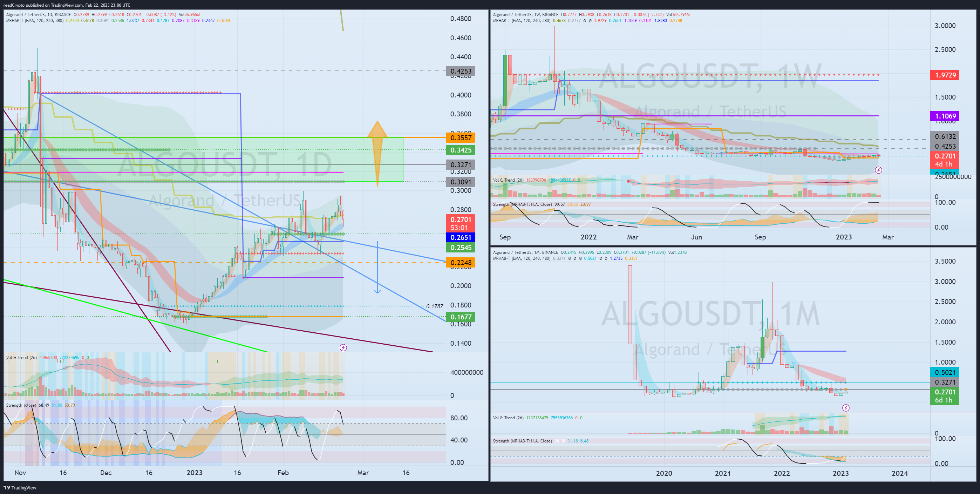This screenshot has height=494, width=980.
Task: Click the Nov label on daily time axis
Action: (20, 473)
